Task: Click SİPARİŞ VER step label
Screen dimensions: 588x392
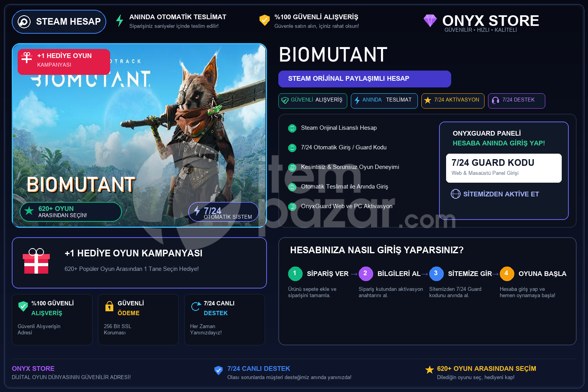Action: click(x=328, y=274)
